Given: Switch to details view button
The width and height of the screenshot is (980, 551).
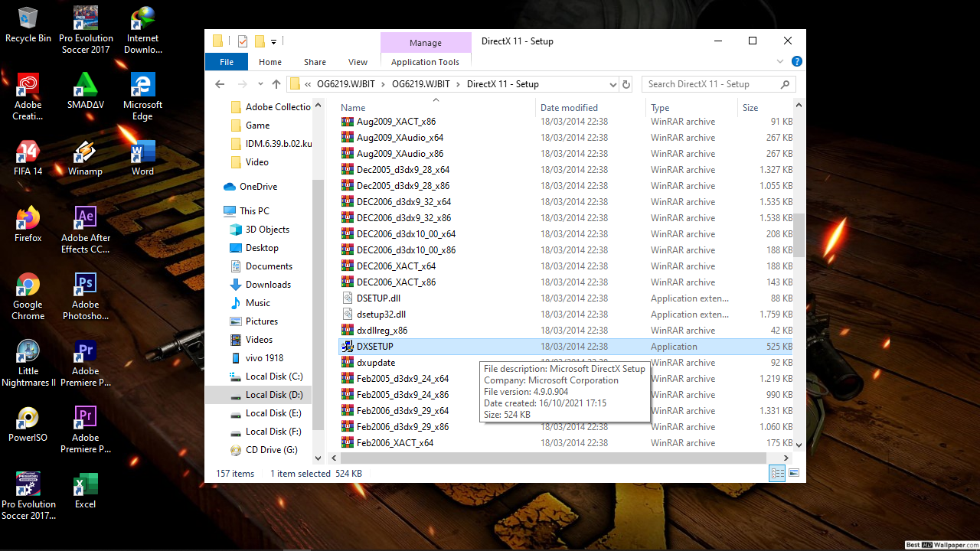Looking at the screenshot, I should (777, 474).
